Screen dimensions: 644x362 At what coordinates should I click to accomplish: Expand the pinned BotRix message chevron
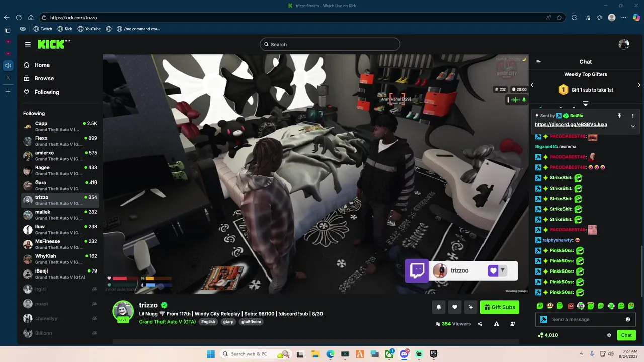click(x=633, y=126)
